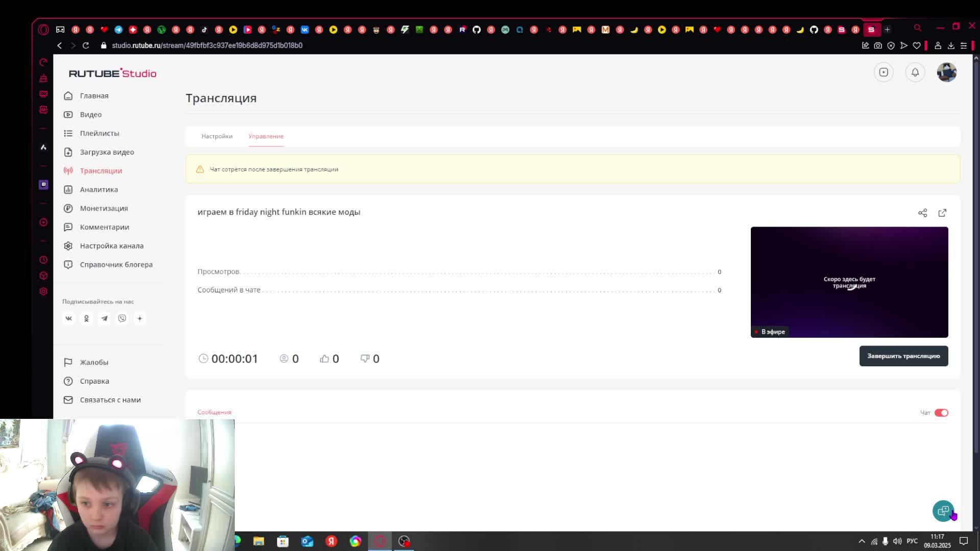The width and height of the screenshot is (980, 551).
Task: Click the add content plus icon
Action: tap(884, 72)
